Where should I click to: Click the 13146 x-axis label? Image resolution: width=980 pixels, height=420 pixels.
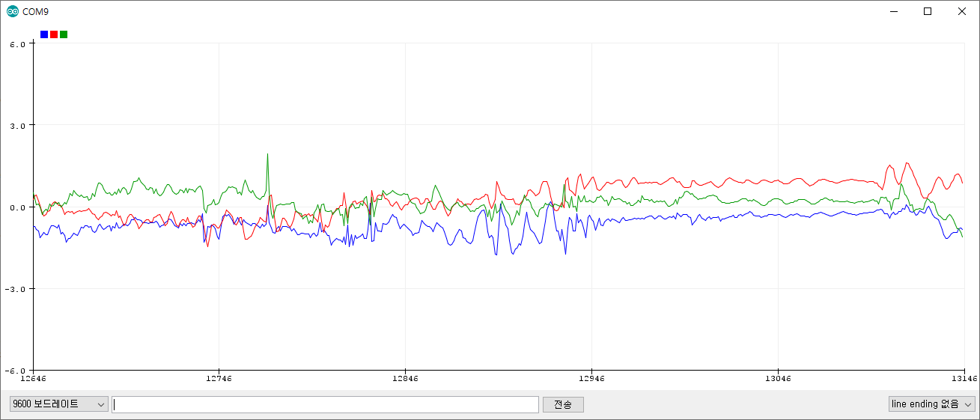pos(964,380)
